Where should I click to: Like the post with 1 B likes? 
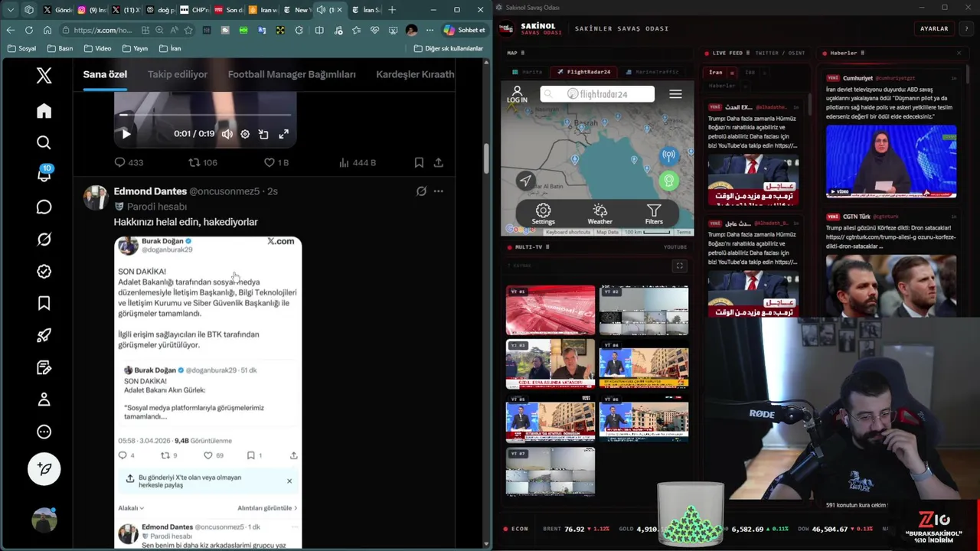(x=276, y=162)
